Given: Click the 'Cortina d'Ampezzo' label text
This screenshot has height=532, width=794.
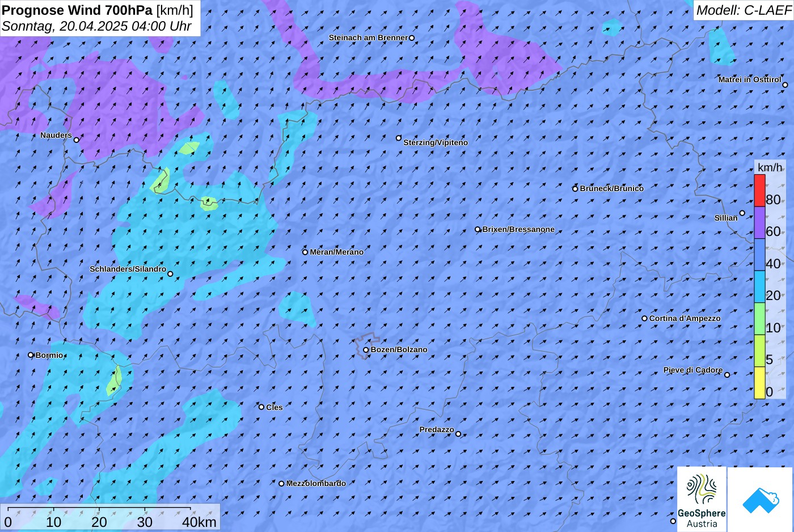Looking at the screenshot, I should click(685, 318).
